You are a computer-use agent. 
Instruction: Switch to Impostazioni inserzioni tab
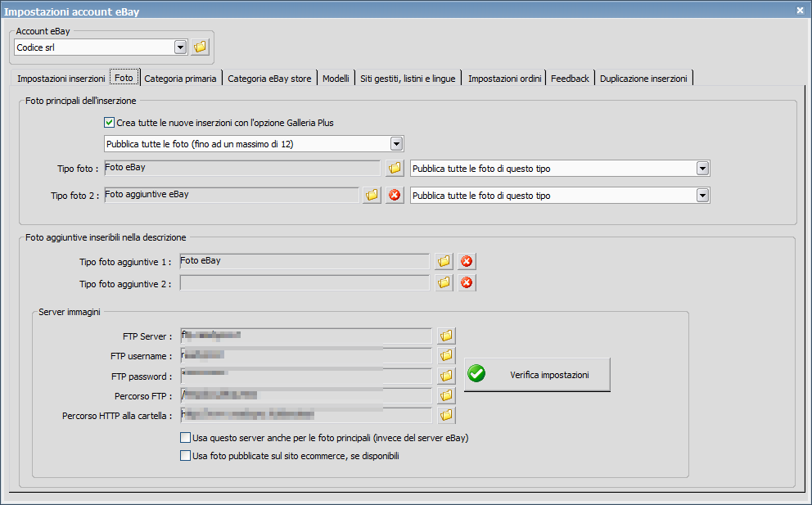click(61, 79)
